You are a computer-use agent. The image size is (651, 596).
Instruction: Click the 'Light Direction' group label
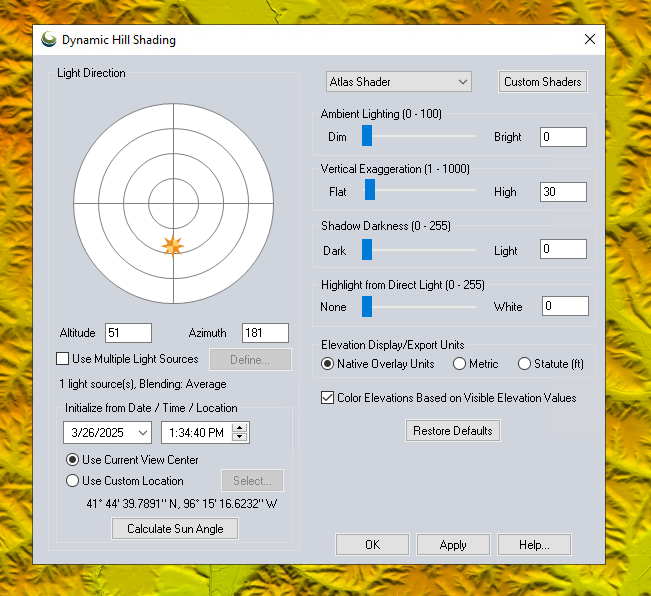91,73
